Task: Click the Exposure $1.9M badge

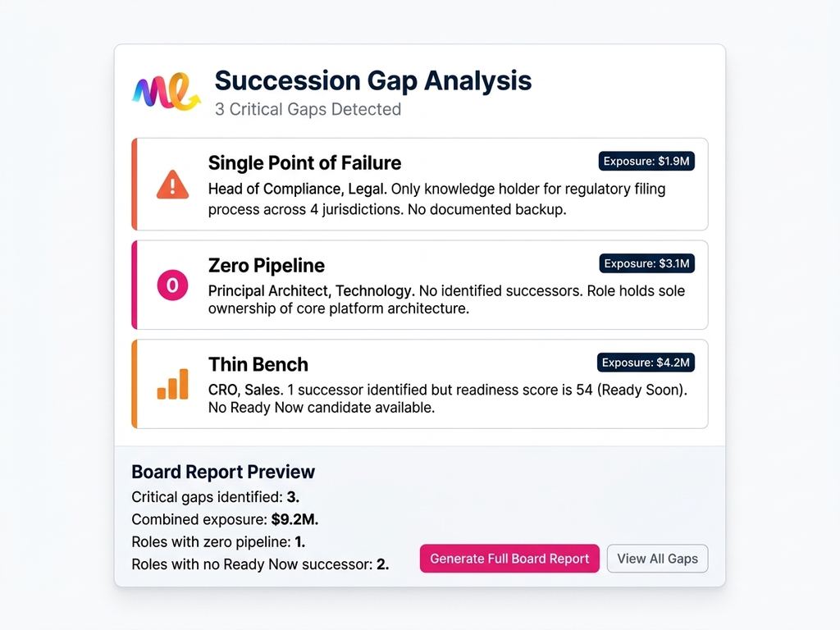Action: click(x=646, y=162)
